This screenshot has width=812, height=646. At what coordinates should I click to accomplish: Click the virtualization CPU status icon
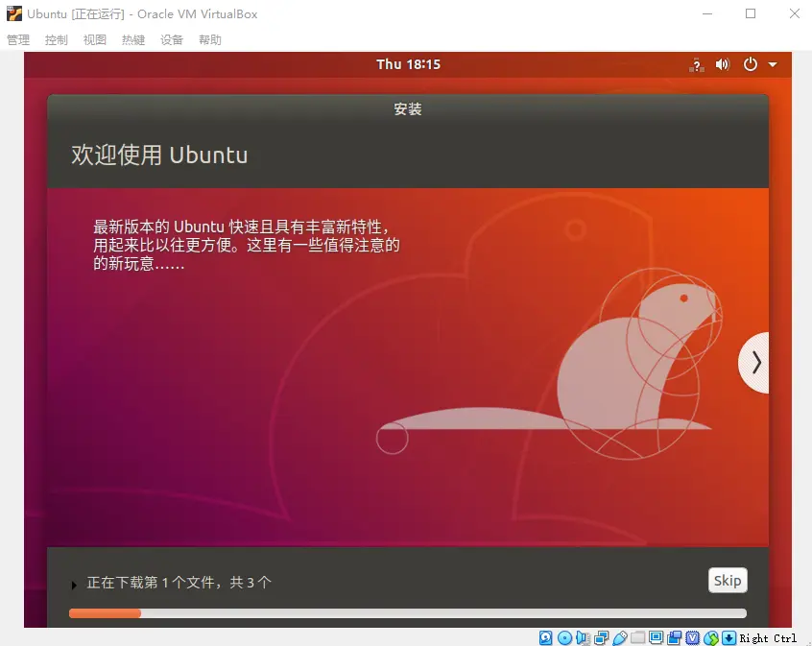(x=692, y=637)
